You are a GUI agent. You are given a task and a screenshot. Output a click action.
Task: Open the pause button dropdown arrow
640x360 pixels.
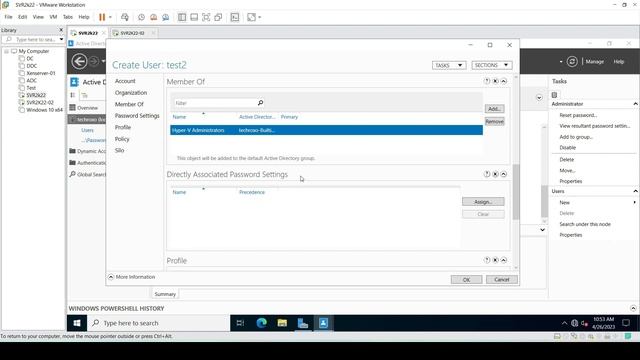pyautogui.click(x=110, y=17)
